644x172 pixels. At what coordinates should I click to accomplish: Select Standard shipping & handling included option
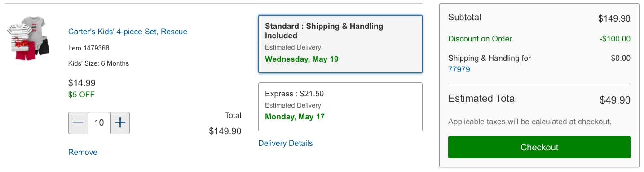click(340, 44)
